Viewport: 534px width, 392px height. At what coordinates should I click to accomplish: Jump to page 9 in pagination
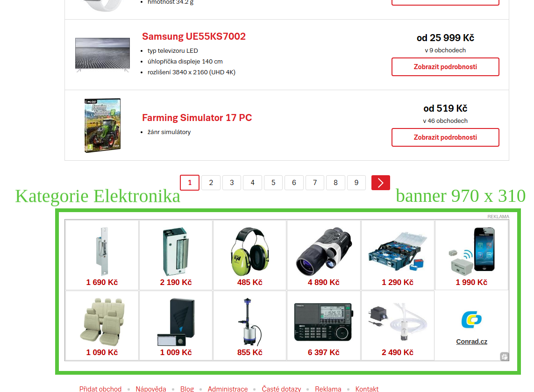pyautogui.click(x=356, y=183)
